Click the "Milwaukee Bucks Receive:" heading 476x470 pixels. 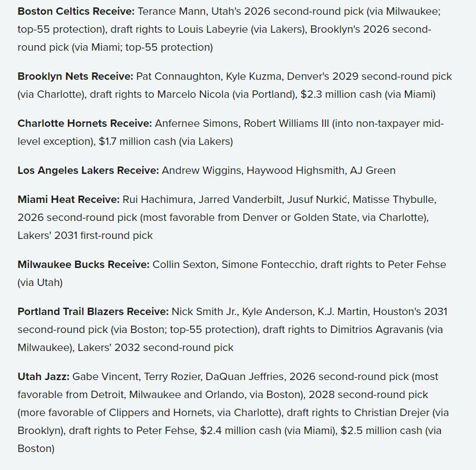point(84,264)
